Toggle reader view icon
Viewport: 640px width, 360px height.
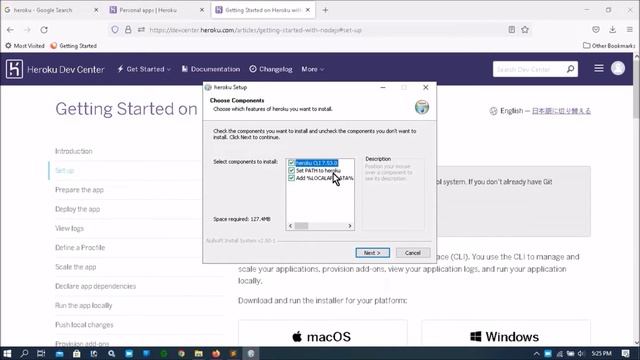point(511,29)
